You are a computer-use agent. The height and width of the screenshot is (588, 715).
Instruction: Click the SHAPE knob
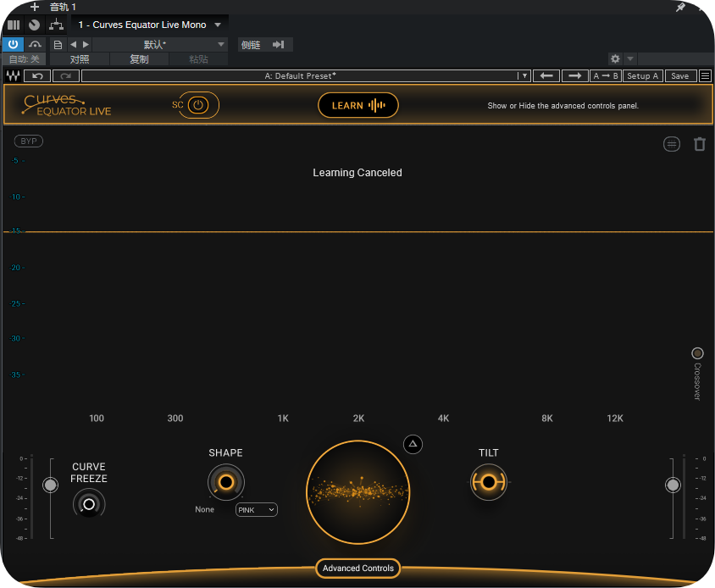pos(226,482)
